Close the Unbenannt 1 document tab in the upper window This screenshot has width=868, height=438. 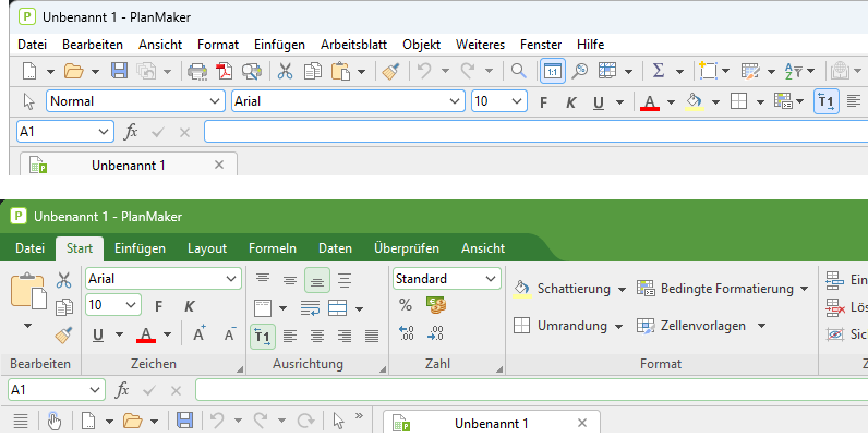click(x=219, y=165)
